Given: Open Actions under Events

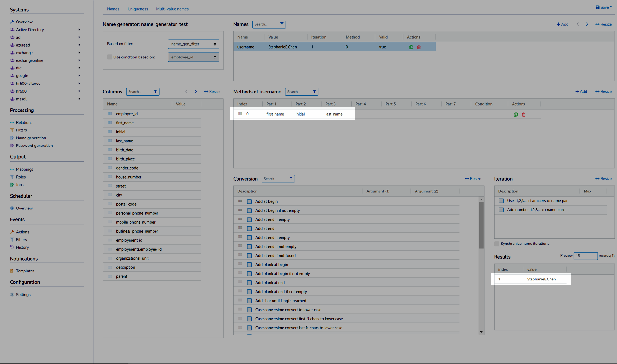Looking at the screenshot, I should click(x=19, y=232).
